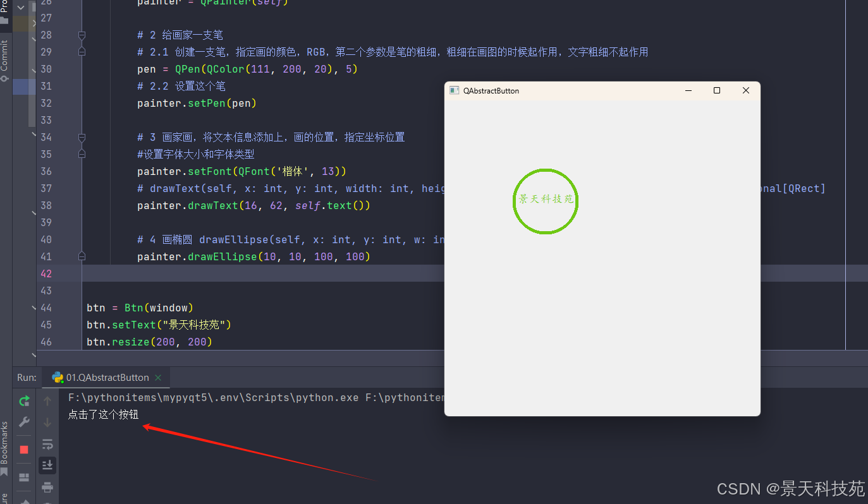
Task: Open the Project tool window
Action: 5,13
